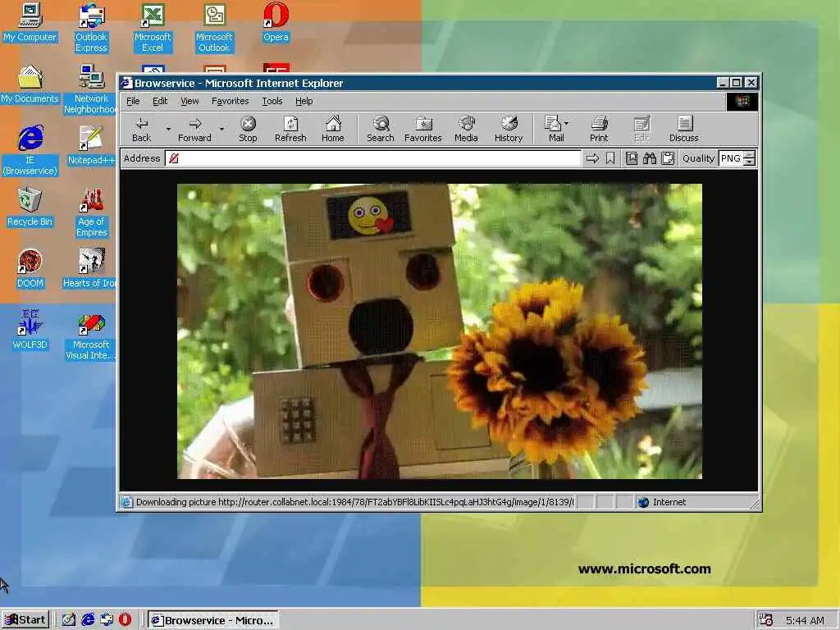Select the Outlook Express desktop icon

(91, 28)
